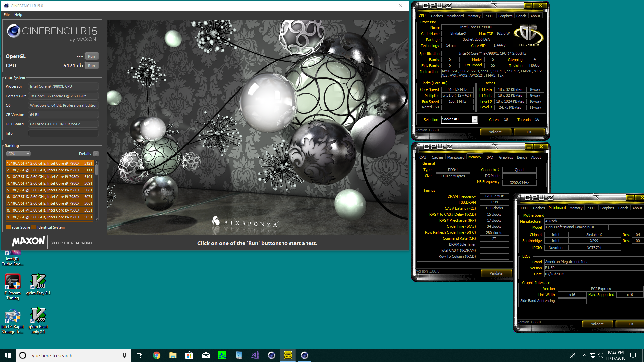Click OK in the CPU-Z CPU window
The height and width of the screenshot is (362, 644).
529,132
